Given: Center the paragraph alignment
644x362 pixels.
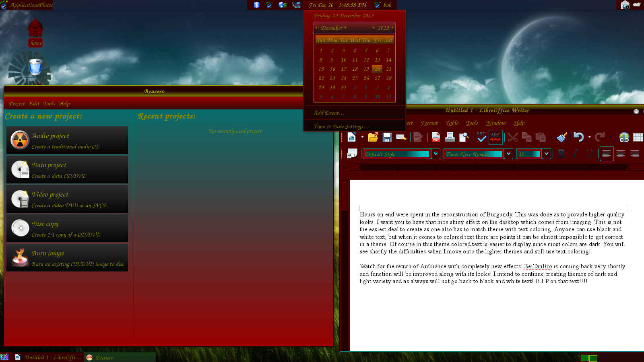Looking at the screenshot, I should point(621,154).
